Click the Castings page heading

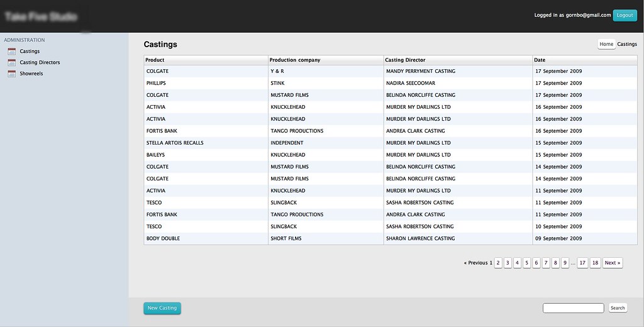pyautogui.click(x=160, y=45)
